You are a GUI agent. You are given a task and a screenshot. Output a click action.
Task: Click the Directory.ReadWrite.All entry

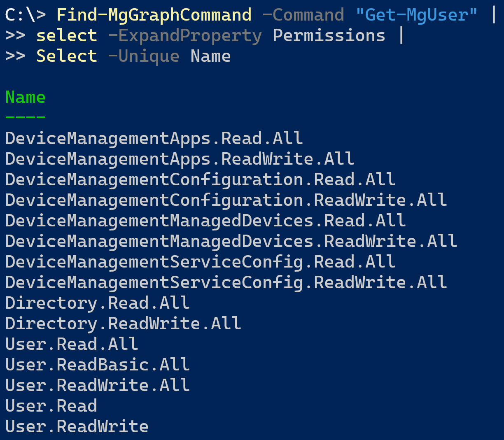[123, 324]
